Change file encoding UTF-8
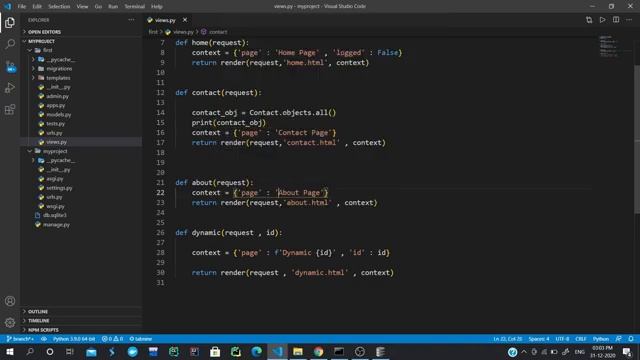 pyautogui.click(x=562, y=339)
